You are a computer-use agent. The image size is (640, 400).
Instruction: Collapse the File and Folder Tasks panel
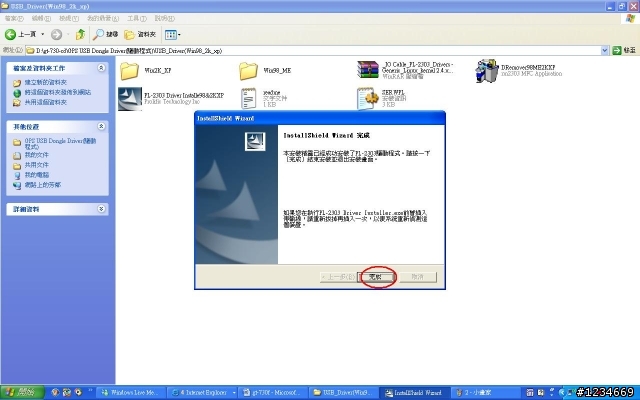[x=101, y=68]
